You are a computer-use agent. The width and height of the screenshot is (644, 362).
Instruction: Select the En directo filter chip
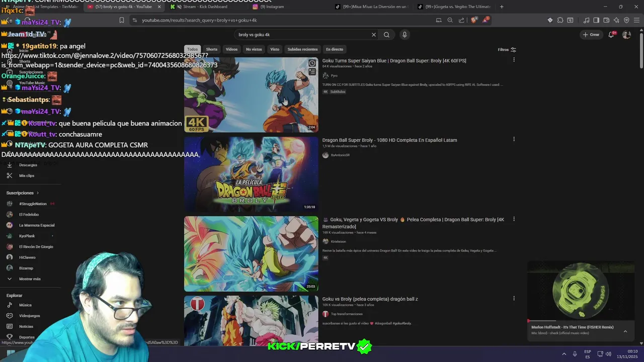click(x=335, y=49)
